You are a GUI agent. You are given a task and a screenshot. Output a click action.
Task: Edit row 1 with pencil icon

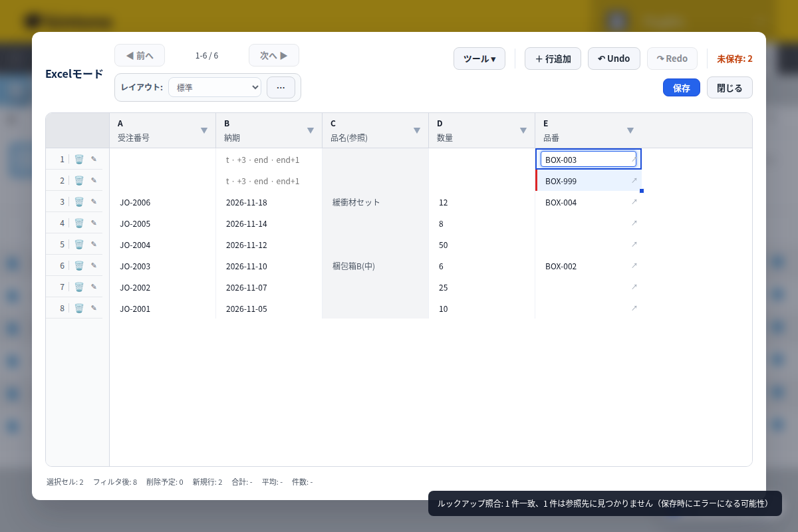(x=94, y=160)
